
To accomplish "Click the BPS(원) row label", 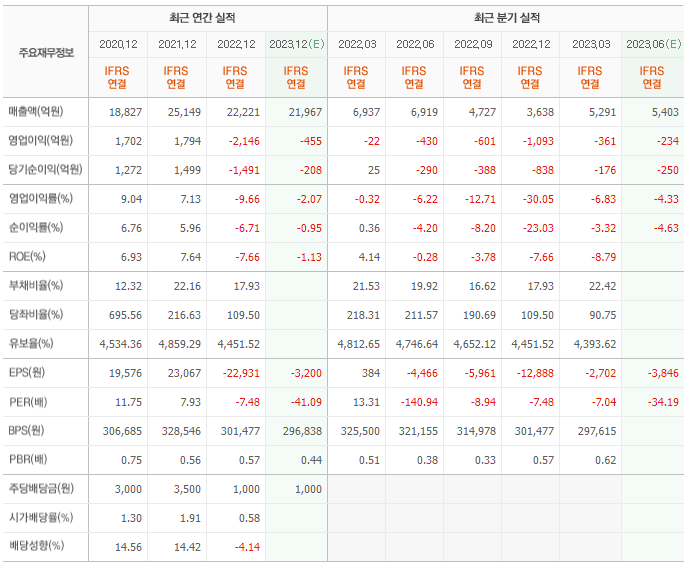I will coord(26,431).
